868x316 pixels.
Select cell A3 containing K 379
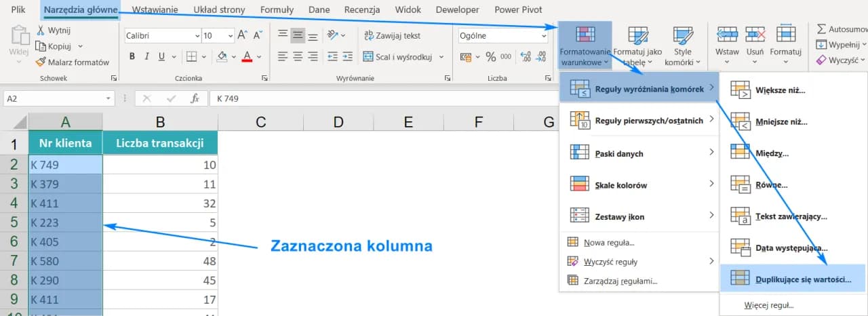pyautogui.click(x=65, y=184)
